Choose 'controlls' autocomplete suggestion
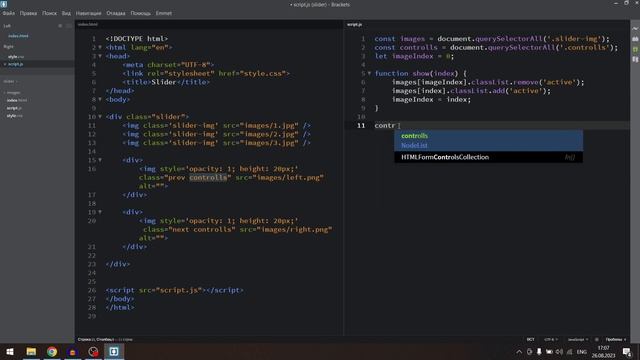 (414, 136)
